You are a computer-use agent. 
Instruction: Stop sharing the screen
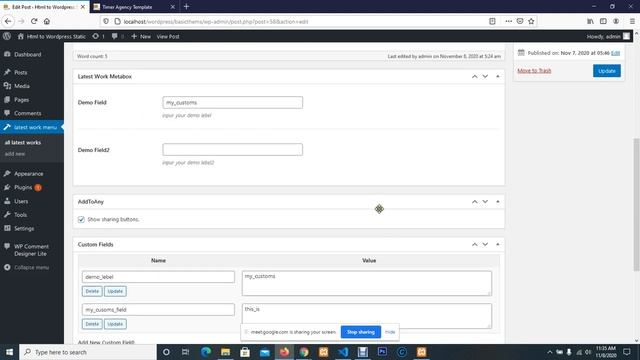click(x=360, y=332)
